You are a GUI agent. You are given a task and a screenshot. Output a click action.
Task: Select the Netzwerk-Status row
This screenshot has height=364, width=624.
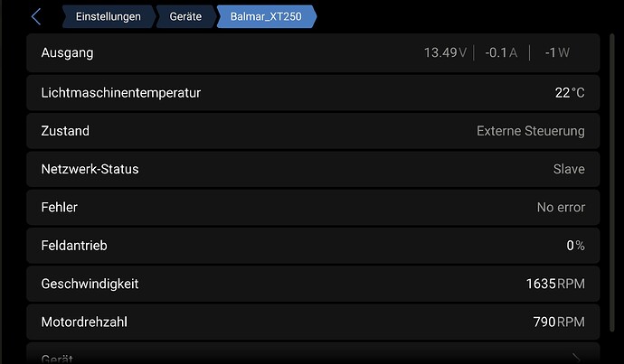90,169
